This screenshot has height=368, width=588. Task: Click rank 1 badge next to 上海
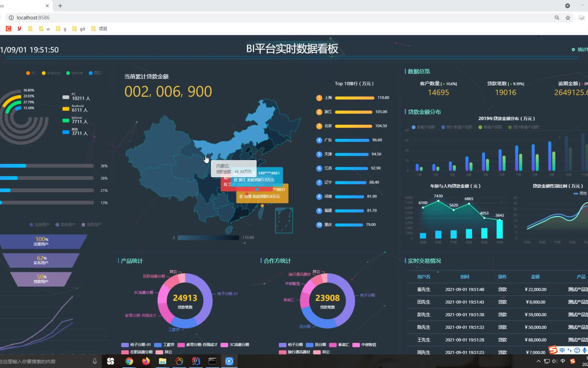319,98
